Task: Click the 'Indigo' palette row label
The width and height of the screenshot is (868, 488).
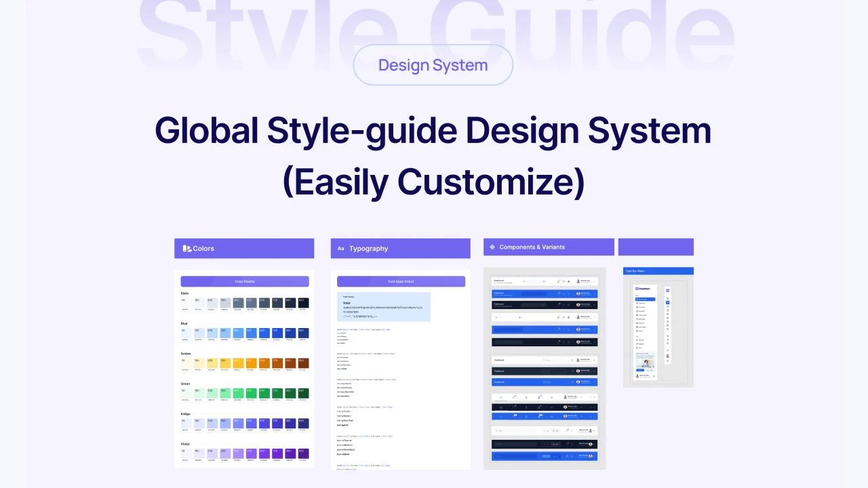Action: (x=186, y=413)
